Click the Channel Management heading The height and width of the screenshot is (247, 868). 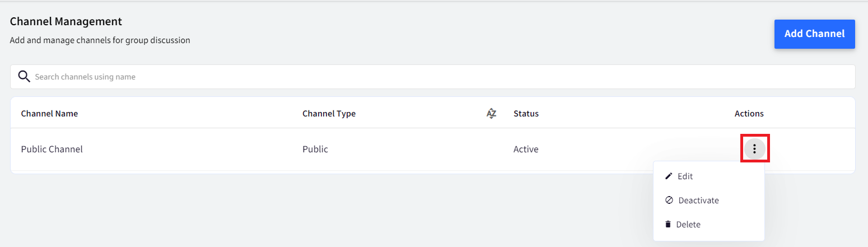pos(66,22)
